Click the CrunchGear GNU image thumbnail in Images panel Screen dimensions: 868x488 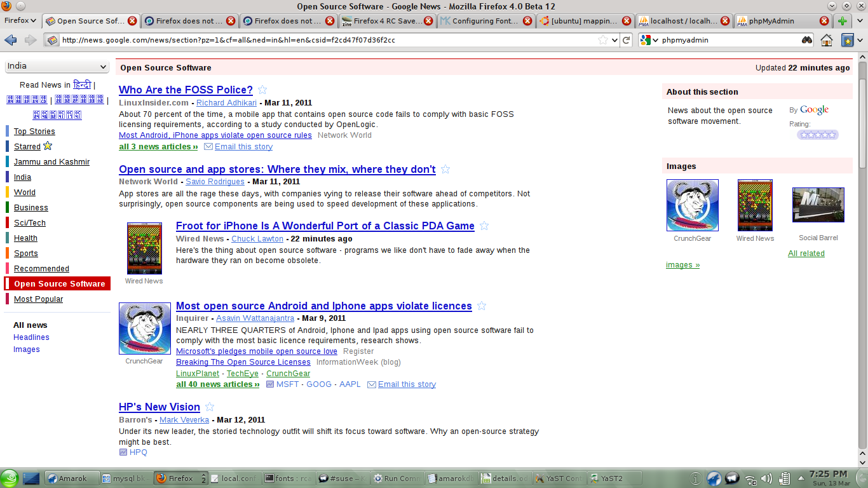[693, 205]
